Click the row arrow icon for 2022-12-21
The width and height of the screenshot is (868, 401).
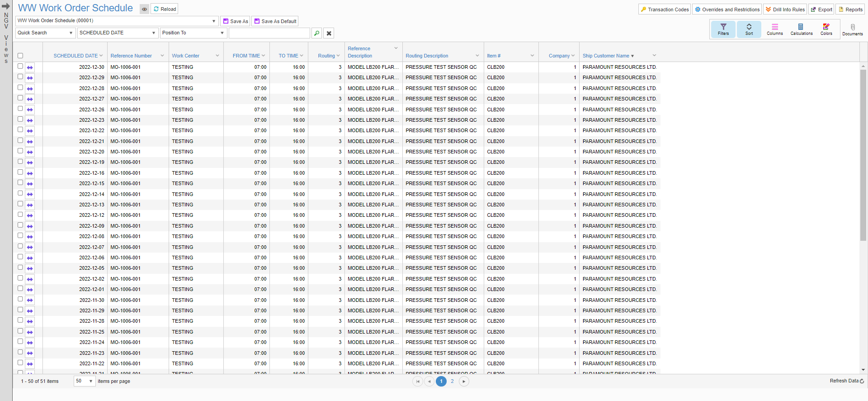pyautogui.click(x=30, y=142)
